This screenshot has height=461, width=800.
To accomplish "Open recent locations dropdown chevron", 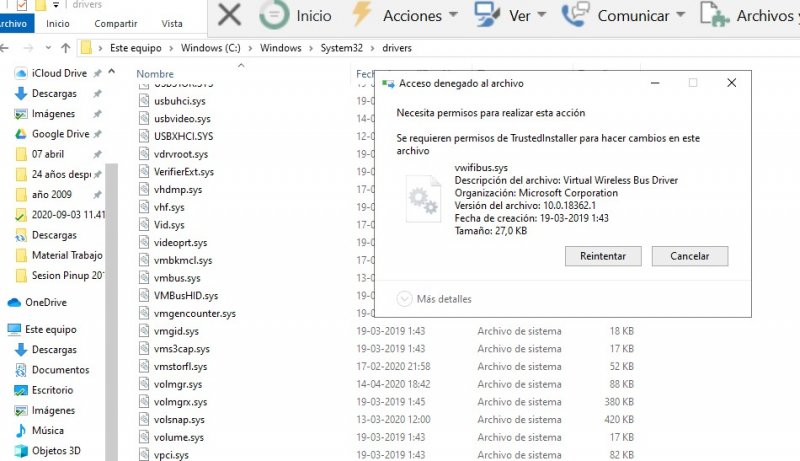I will point(48,48).
